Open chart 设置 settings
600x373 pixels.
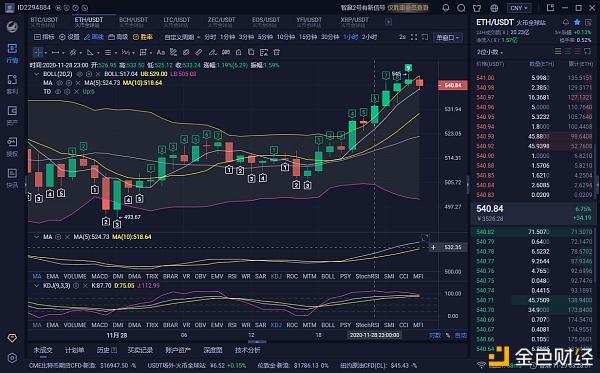point(69,37)
